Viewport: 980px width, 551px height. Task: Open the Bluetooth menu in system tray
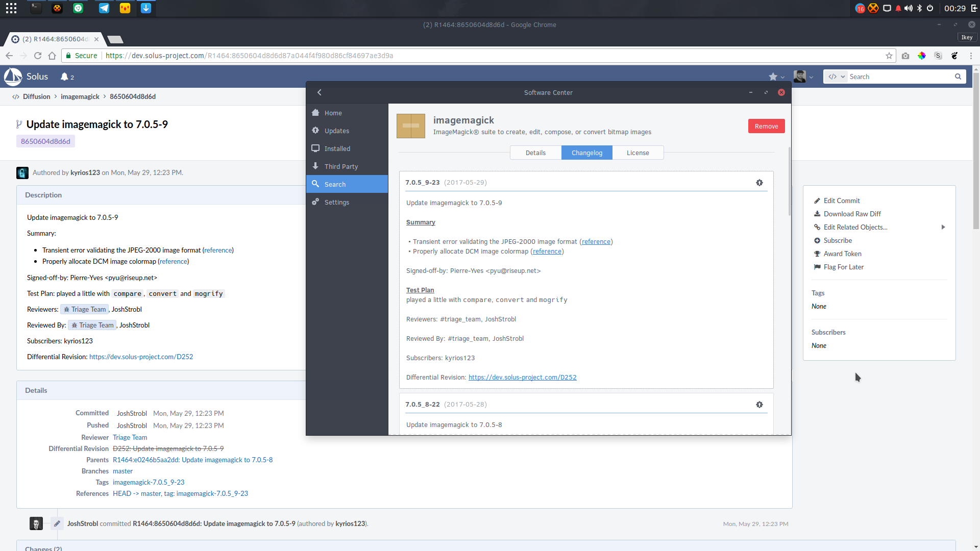[919, 8]
